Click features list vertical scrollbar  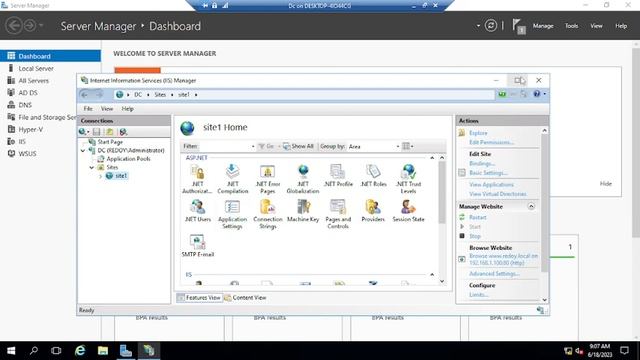[442, 192]
